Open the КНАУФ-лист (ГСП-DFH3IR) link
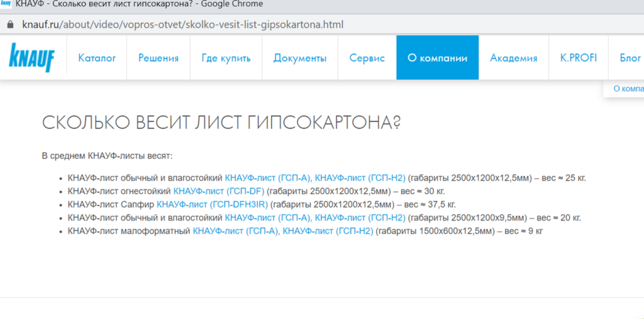 click(x=213, y=204)
